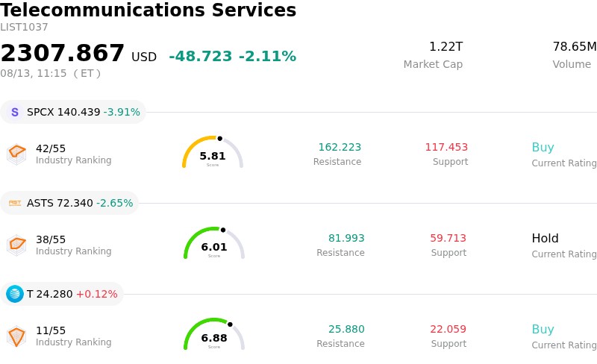Click the SPCX purple S logo icon
Viewport: 597px width, 364px height.
pos(15,112)
